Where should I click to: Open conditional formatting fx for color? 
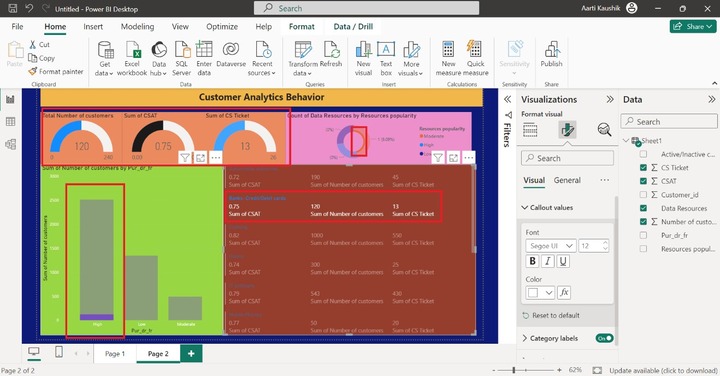tap(564, 292)
